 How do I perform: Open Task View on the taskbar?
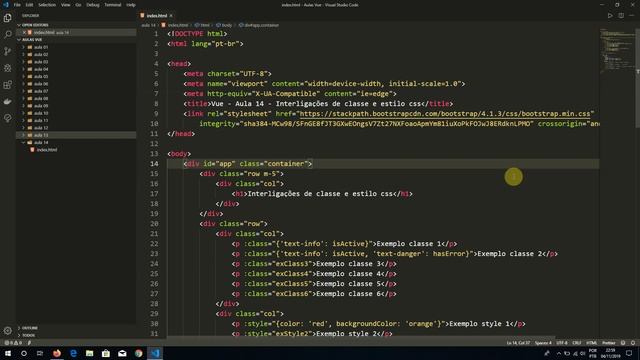40,353
